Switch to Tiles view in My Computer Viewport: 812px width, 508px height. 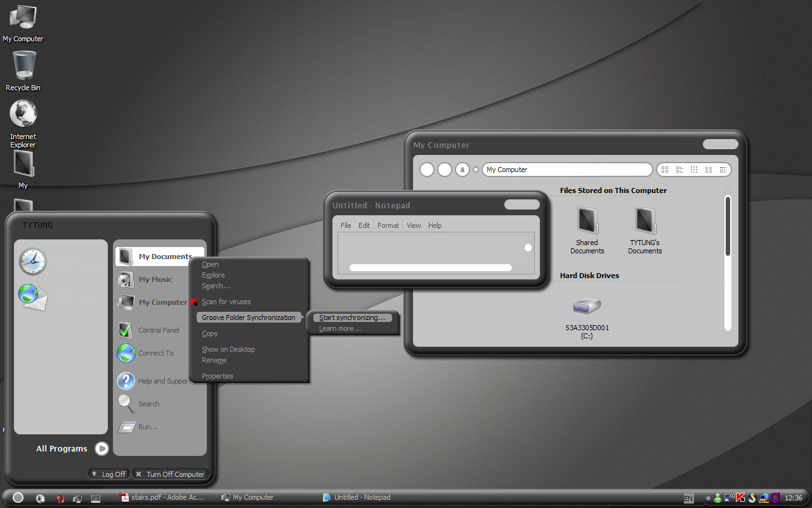pyautogui.click(x=679, y=170)
